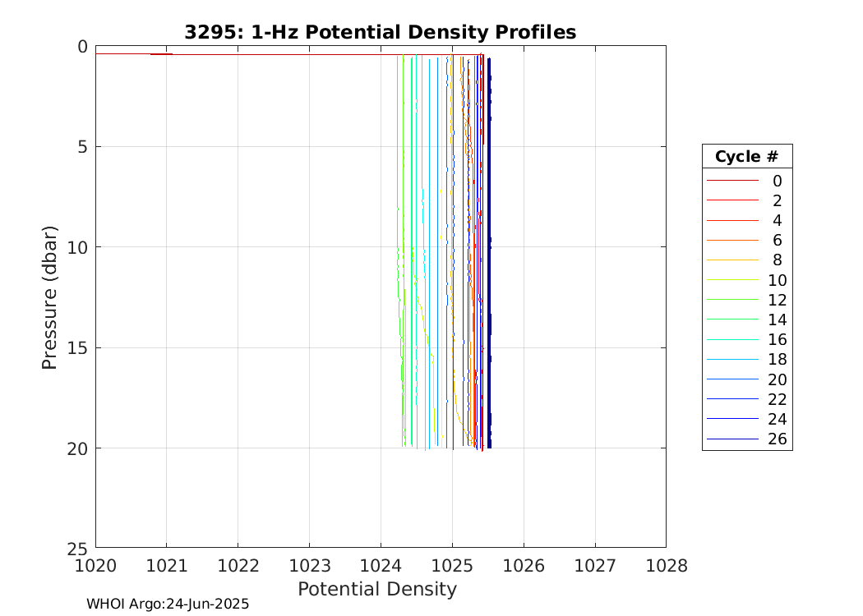Select legend entry for cycle 6
The height and width of the screenshot is (616, 863).
point(747,240)
